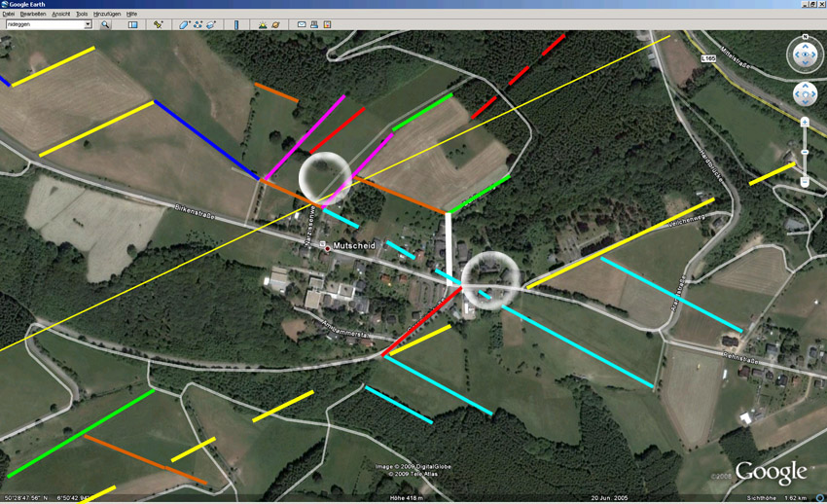The height and width of the screenshot is (504, 827).
Task: Click the zoom in plus button
Action: tap(805, 122)
